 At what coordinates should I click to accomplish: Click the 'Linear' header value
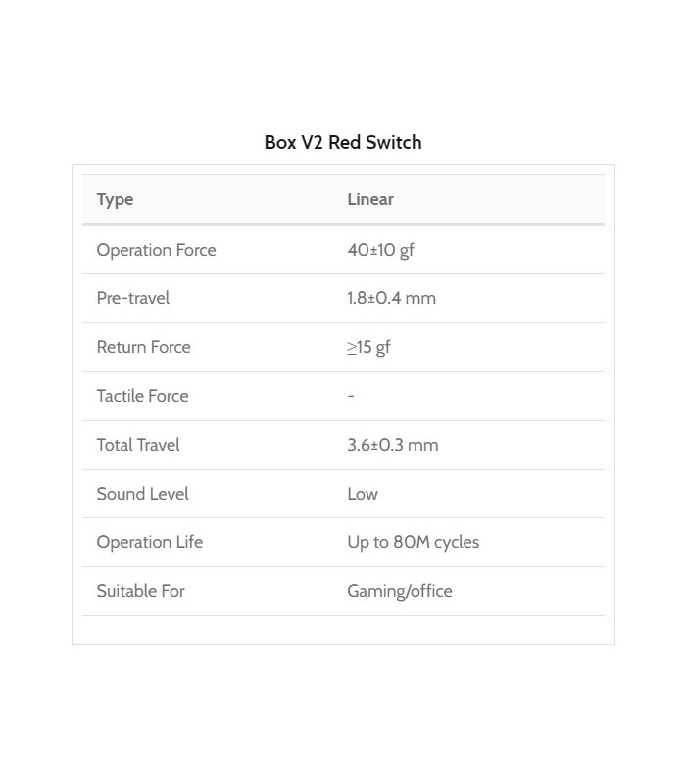pos(370,200)
